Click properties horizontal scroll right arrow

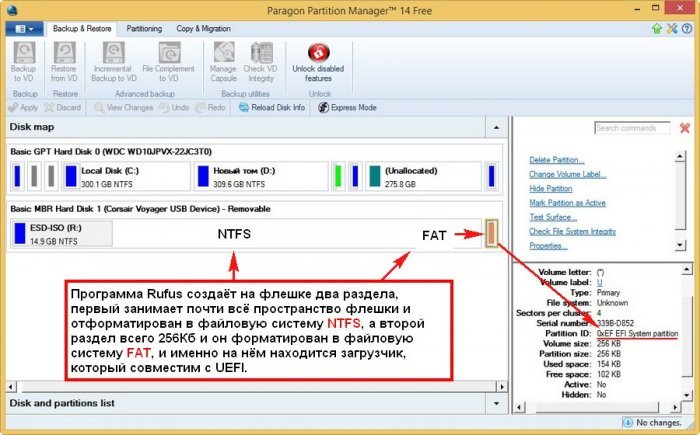pyautogui.click(x=675, y=407)
